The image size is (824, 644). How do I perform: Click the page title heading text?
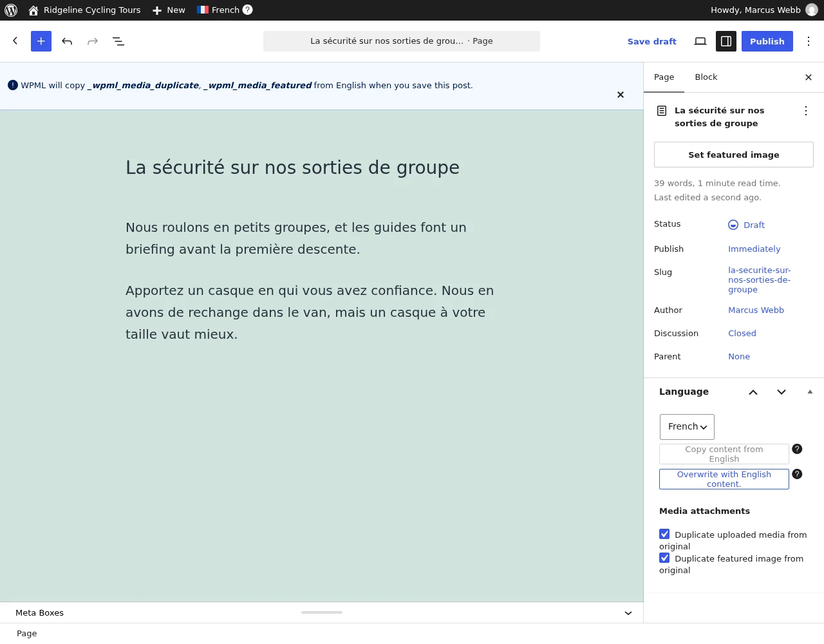point(293,167)
